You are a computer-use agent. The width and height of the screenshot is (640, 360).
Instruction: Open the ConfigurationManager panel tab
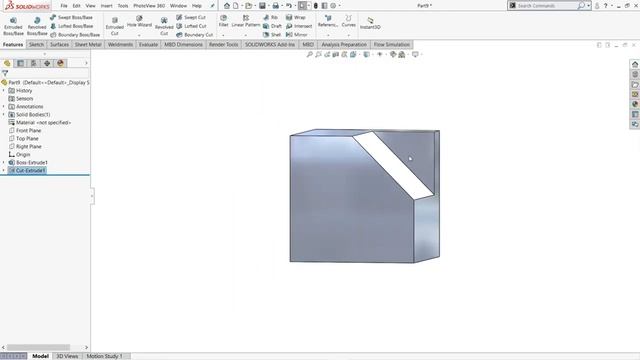[34, 63]
